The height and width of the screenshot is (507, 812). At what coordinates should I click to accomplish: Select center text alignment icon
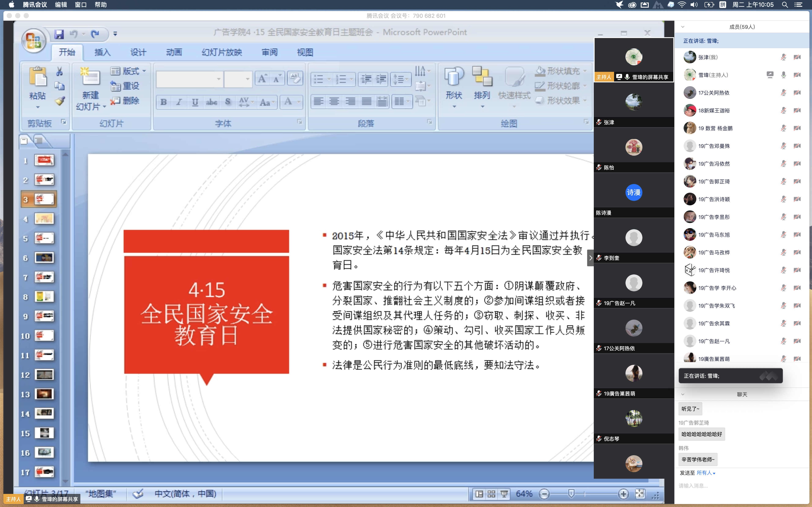pos(334,101)
